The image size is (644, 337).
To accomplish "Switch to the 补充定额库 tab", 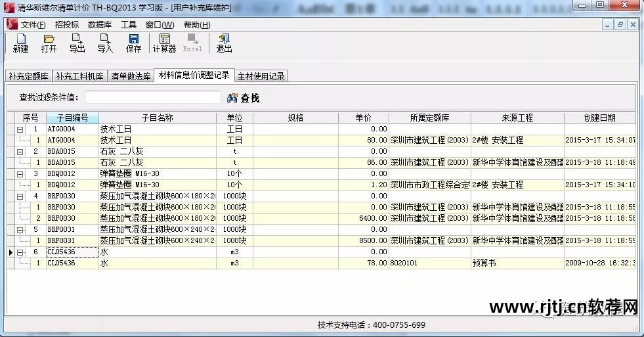I will coord(28,76).
